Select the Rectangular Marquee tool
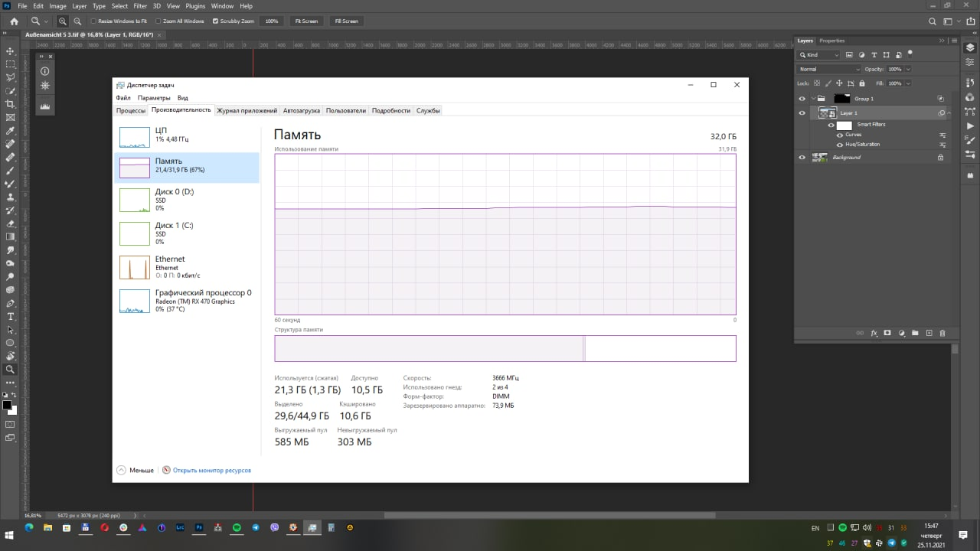This screenshot has height=551, width=980. click(10, 64)
